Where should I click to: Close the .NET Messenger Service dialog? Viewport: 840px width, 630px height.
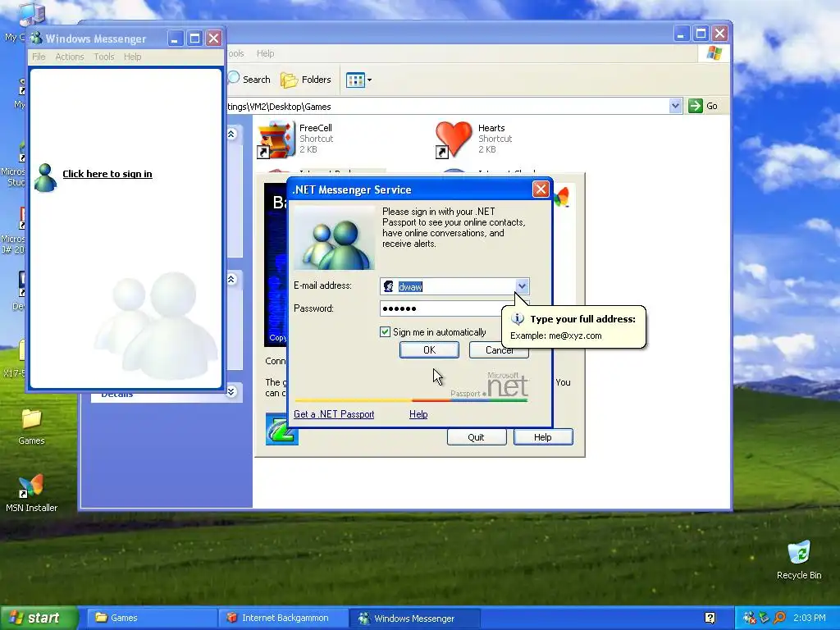click(541, 189)
